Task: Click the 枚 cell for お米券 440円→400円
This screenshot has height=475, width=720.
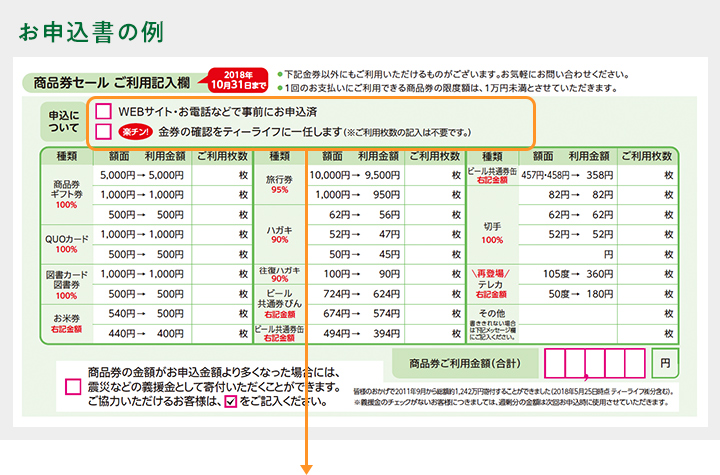Action: click(222, 334)
